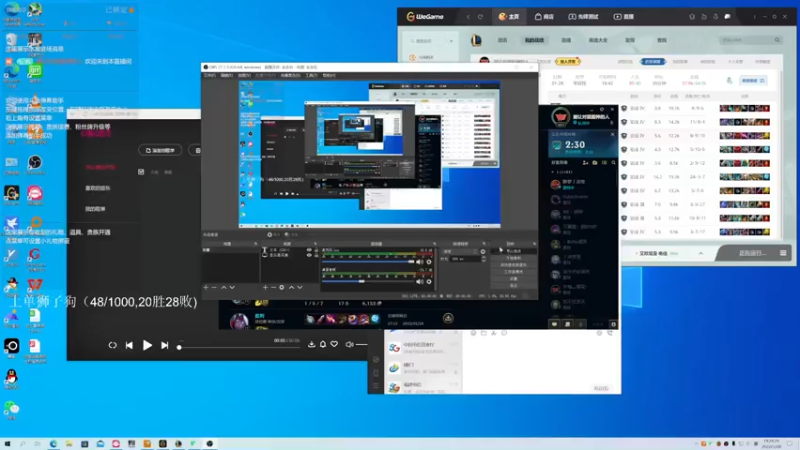Lock the display capture source in OBS

316,255
